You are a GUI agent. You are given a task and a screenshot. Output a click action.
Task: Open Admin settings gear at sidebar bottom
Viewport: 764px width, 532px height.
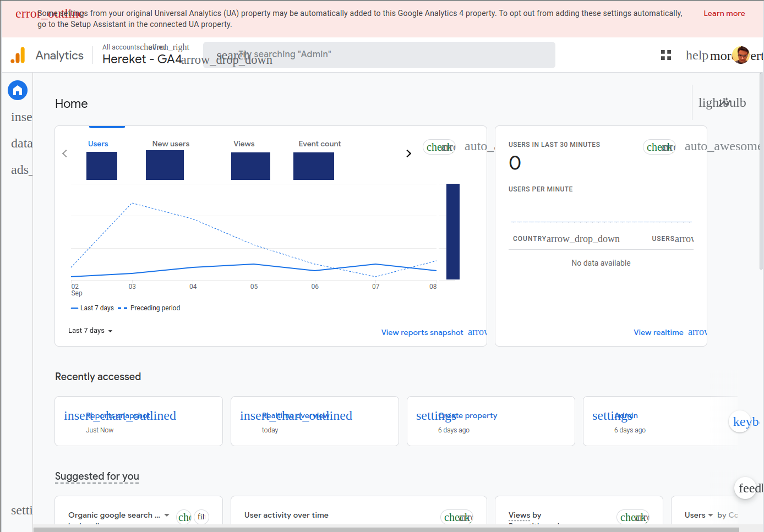tap(21, 511)
